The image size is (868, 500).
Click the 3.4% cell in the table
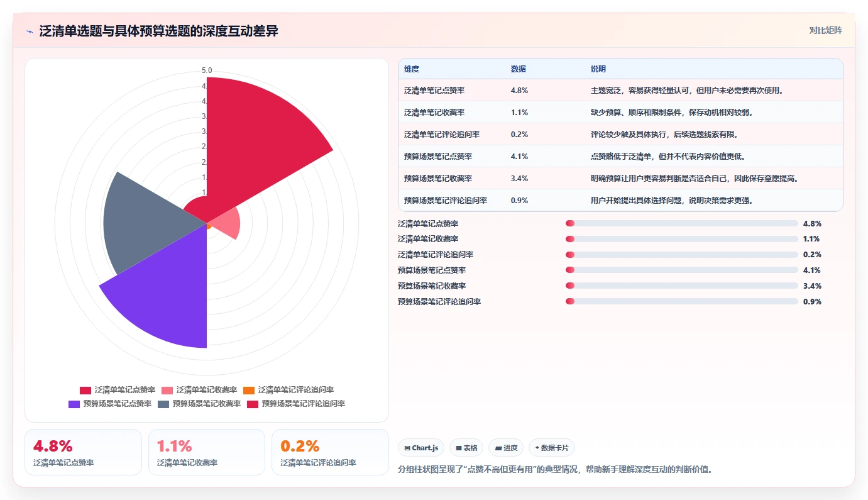click(519, 179)
